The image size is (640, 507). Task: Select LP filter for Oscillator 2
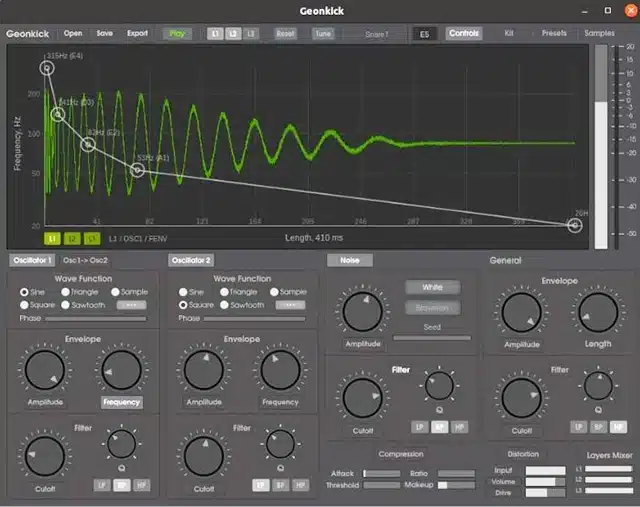260,485
